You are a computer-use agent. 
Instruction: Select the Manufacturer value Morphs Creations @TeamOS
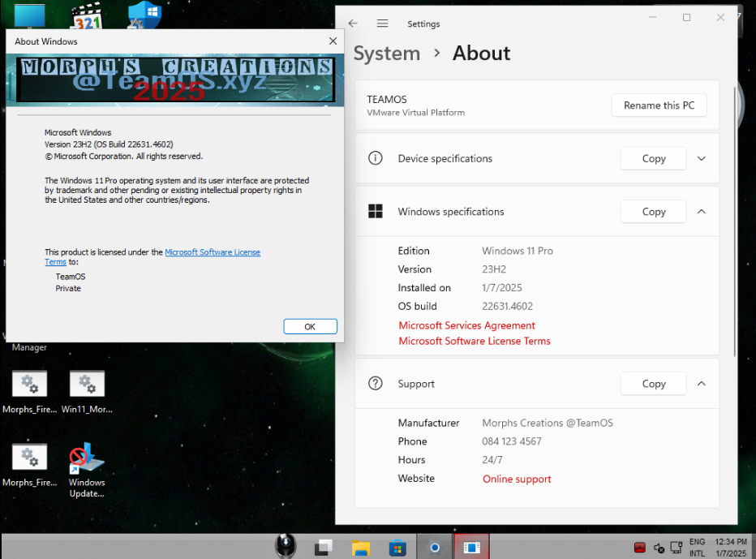[548, 423]
